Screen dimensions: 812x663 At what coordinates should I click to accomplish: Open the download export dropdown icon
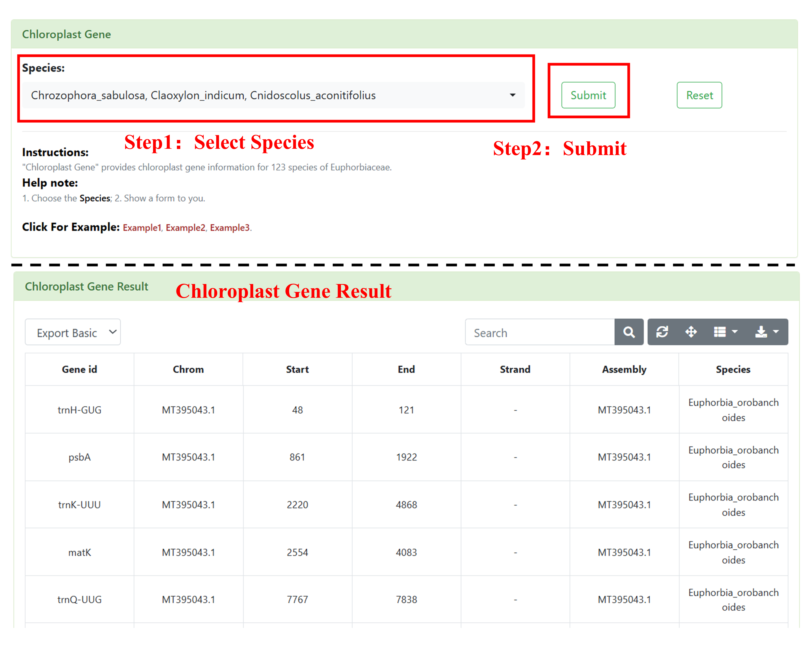[767, 332]
